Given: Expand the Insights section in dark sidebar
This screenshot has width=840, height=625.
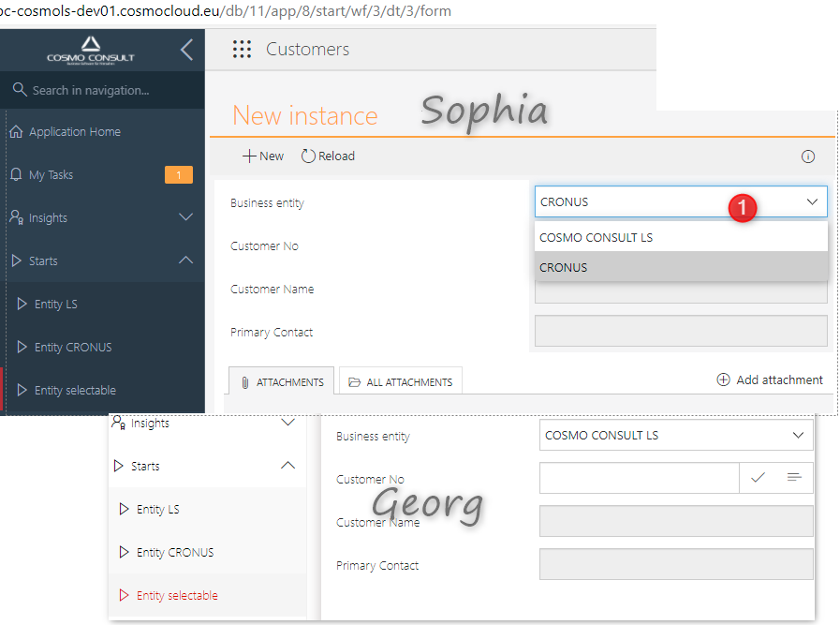Looking at the screenshot, I should [186, 217].
